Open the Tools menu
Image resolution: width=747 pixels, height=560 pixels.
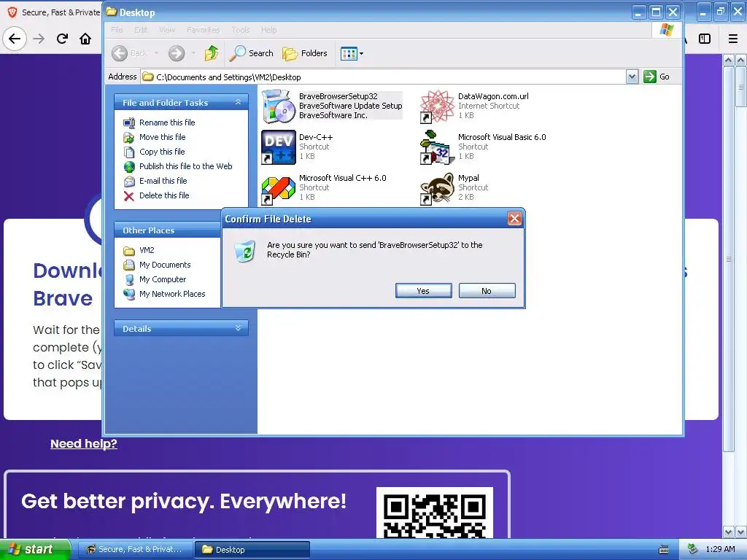[x=241, y=30]
